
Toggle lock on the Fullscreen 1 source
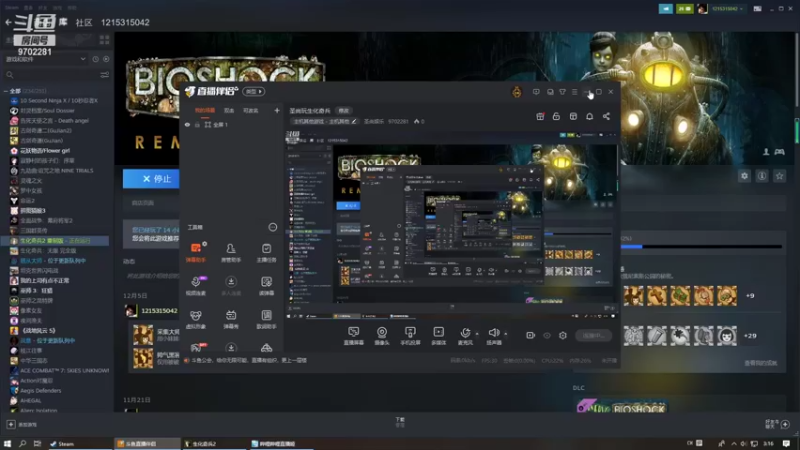click(x=197, y=124)
